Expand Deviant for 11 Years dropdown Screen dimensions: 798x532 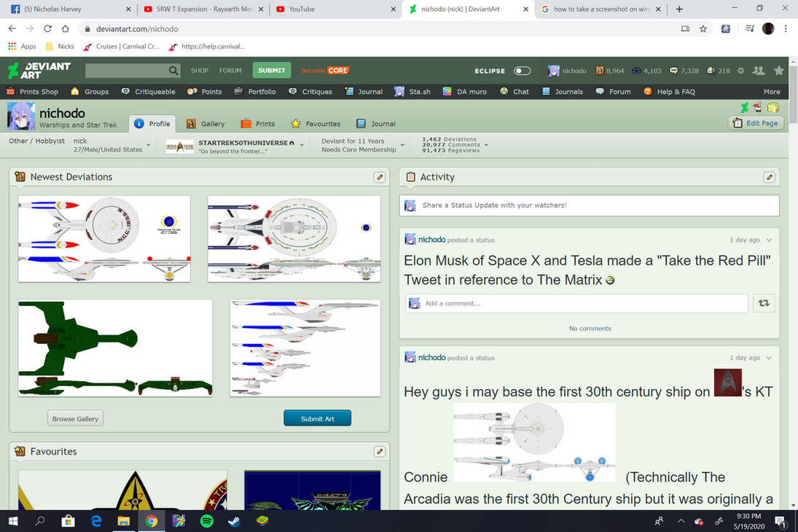(x=402, y=145)
